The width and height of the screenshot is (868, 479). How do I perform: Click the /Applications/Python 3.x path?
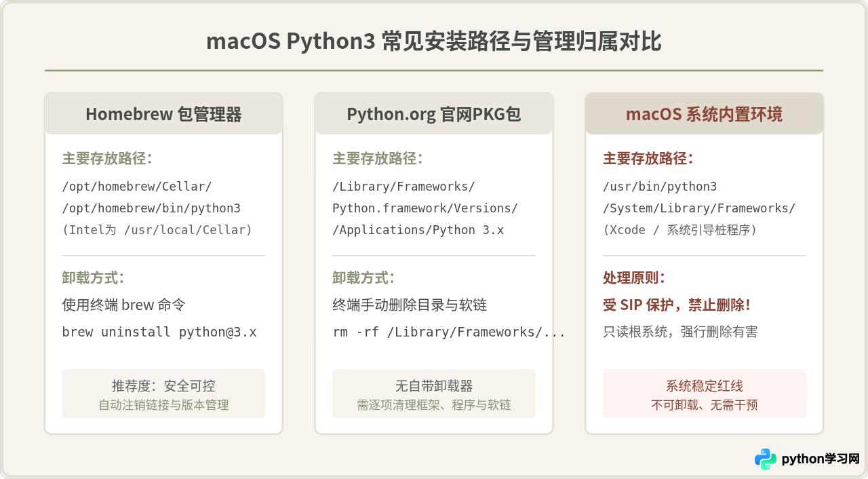[418, 229]
